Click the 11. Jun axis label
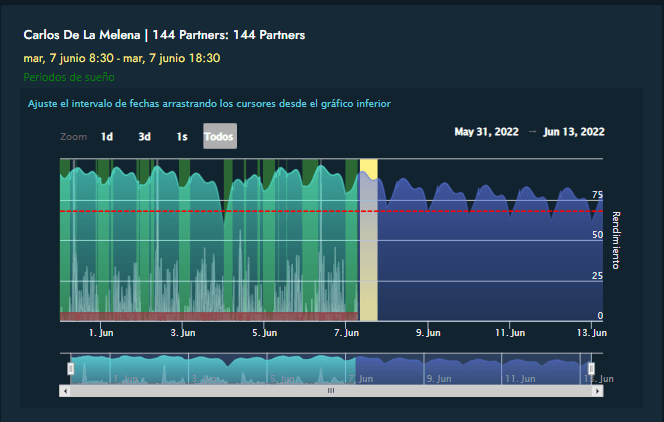The height and width of the screenshot is (422, 664). (510, 333)
